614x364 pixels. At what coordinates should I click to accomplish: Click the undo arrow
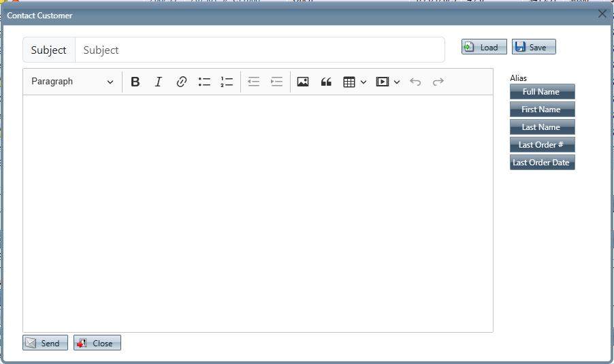point(415,82)
